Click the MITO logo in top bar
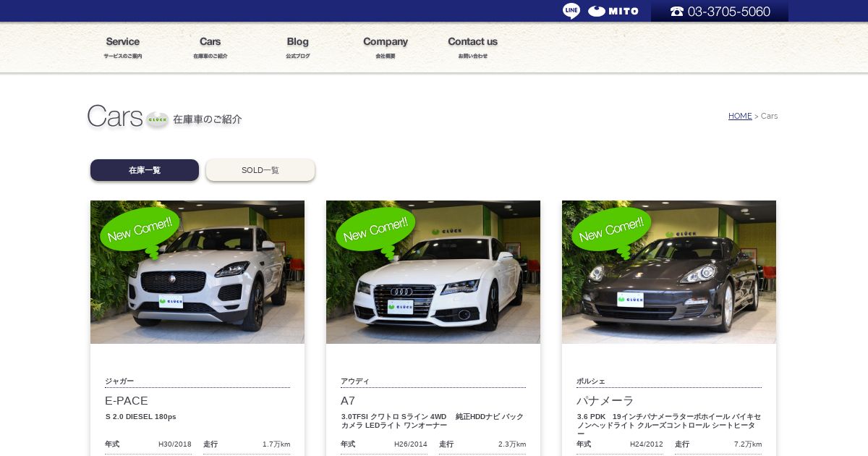 pos(613,11)
